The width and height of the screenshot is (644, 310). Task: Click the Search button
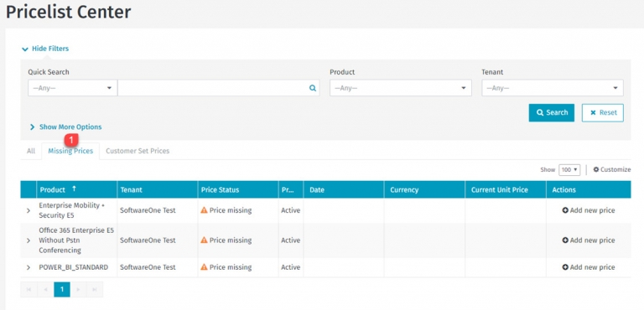[552, 112]
